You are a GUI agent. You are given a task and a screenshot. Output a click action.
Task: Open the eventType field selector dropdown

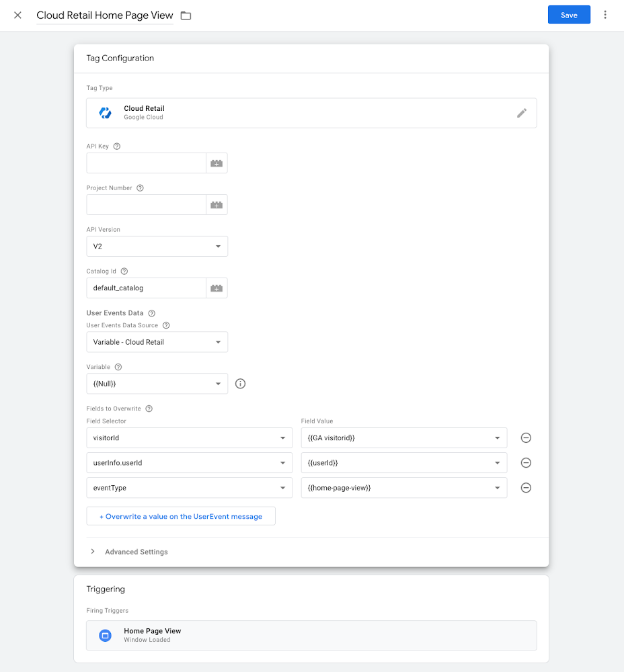(x=189, y=488)
